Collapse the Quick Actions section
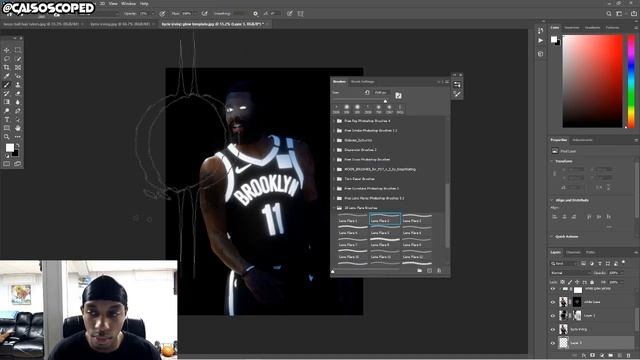640x360 pixels. (x=552, y=237)
